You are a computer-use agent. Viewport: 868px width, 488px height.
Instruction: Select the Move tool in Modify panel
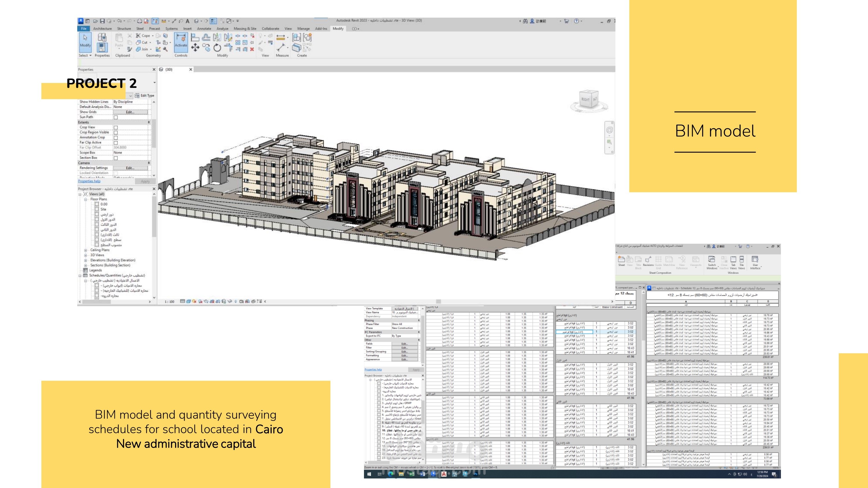click(195, 48)
